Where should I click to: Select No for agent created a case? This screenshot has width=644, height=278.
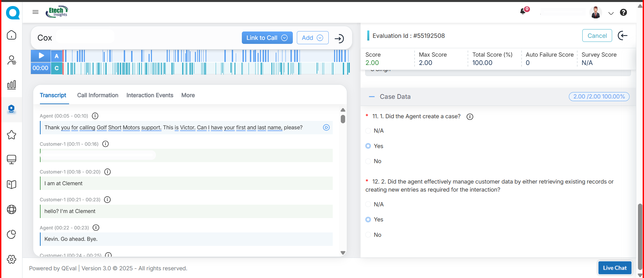pyautogui.click(x=368, y=161)
